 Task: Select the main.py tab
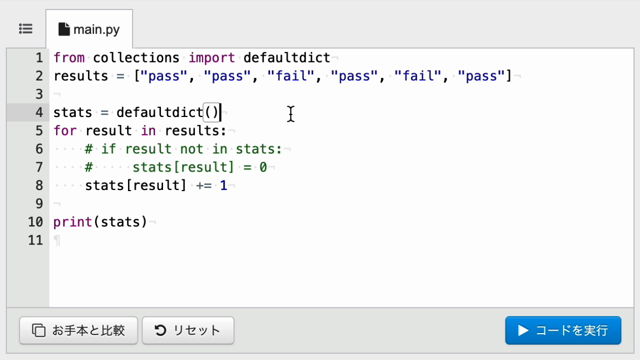pos(89,29)
